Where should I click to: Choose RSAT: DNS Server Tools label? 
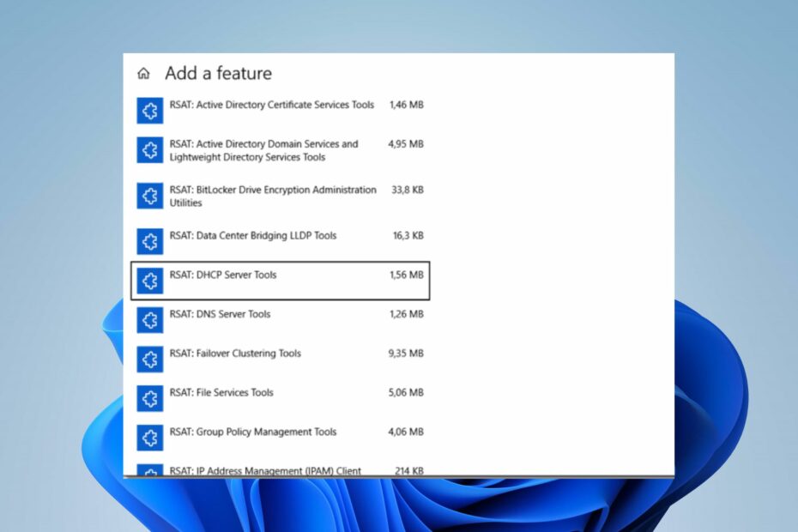pos(220,314)
